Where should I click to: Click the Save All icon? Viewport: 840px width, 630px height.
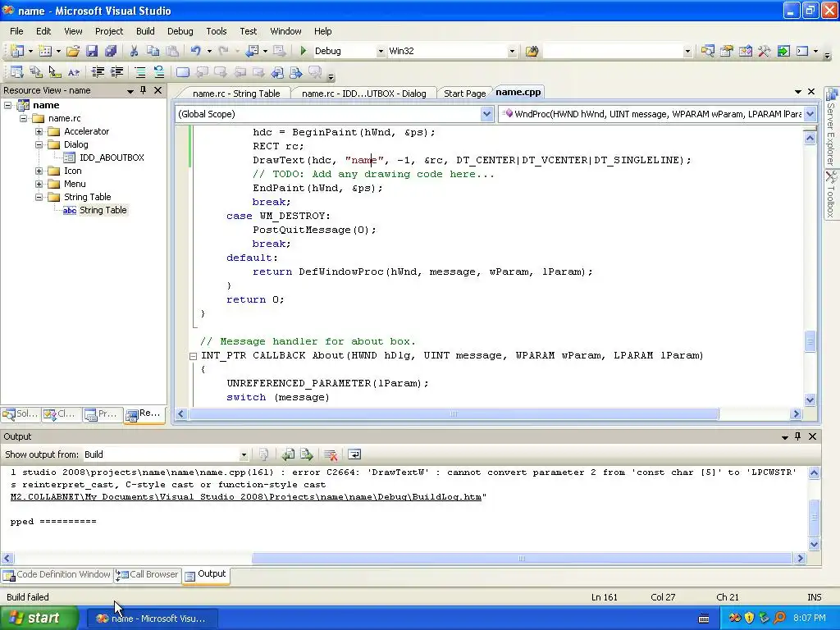click(x=111, y=51)
